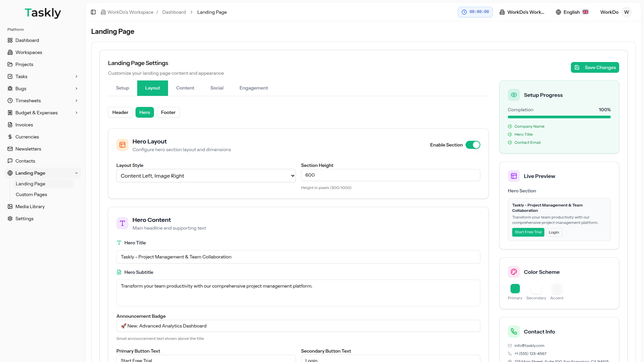Image resolution: width=644 pixels, height=362 pixels.
Task: Disable the Enable Section toggle
Action: coord(473,145)
